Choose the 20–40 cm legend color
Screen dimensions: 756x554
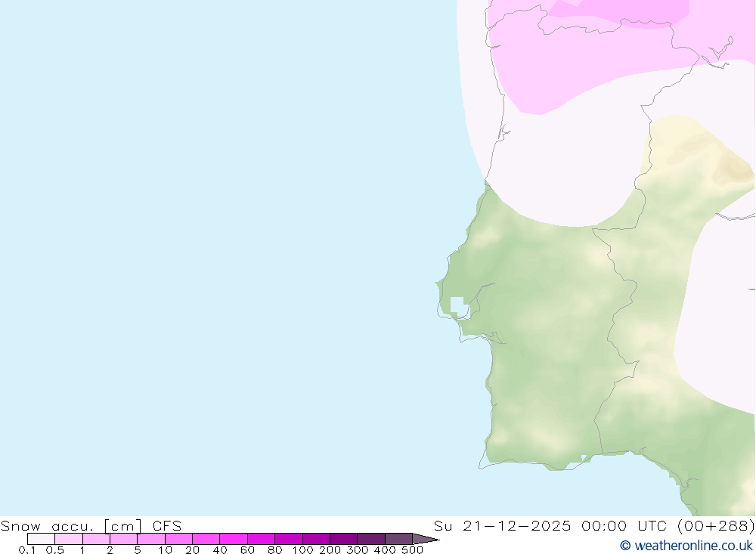click(206, 539)
